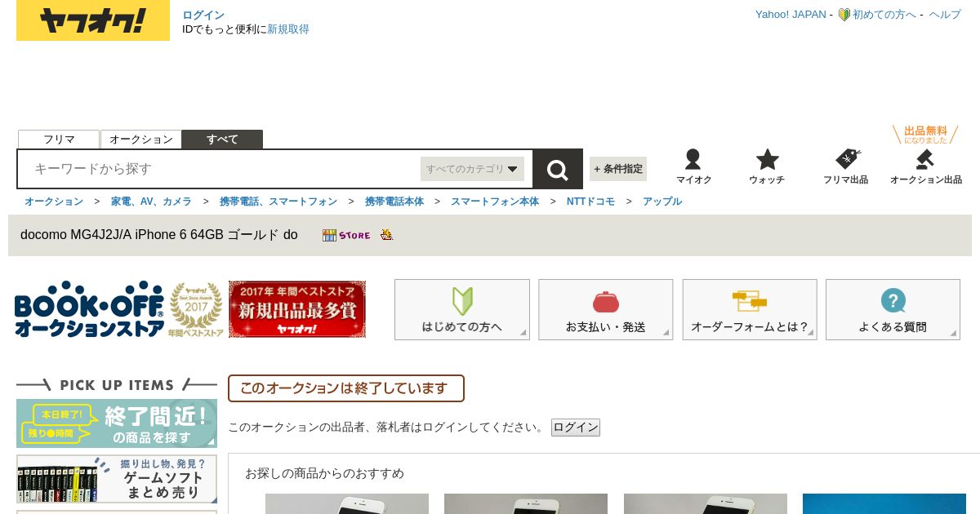Click the ヤフオク! logo
This screenshot has height=514, width=980.
pyautogui.click(x=93, y=20)
